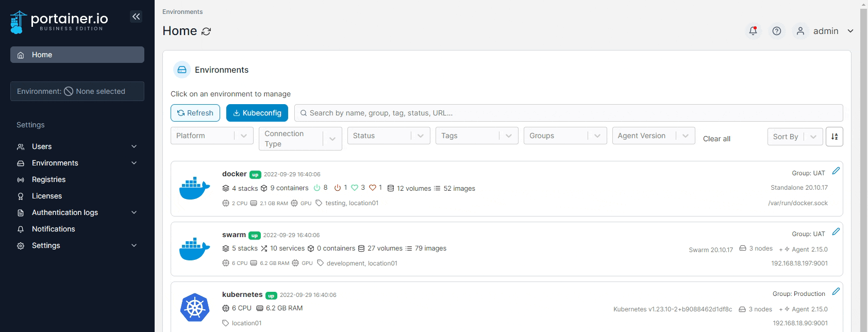Expand the admin account menu chevron
Viewport: 868px width, 332px height.
850,31
